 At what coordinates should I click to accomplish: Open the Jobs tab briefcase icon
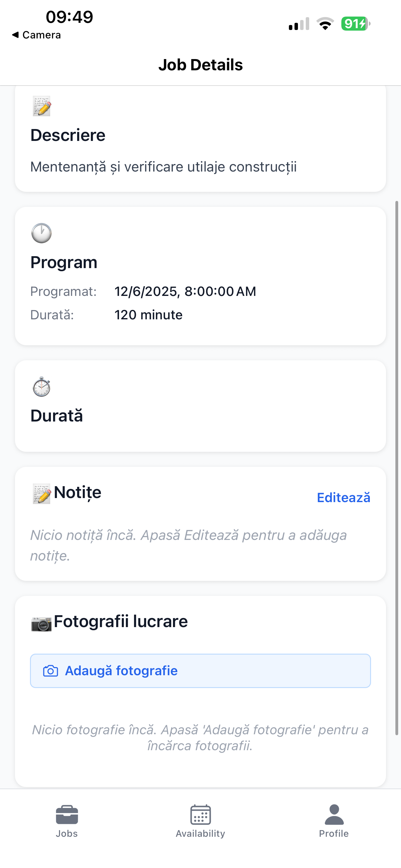coord(67,815)
